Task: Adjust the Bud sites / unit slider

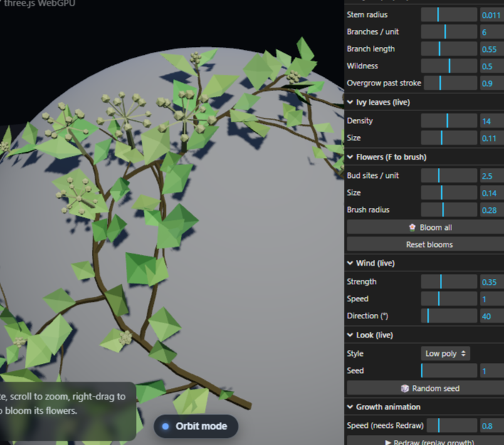Action: coord(449,175)
